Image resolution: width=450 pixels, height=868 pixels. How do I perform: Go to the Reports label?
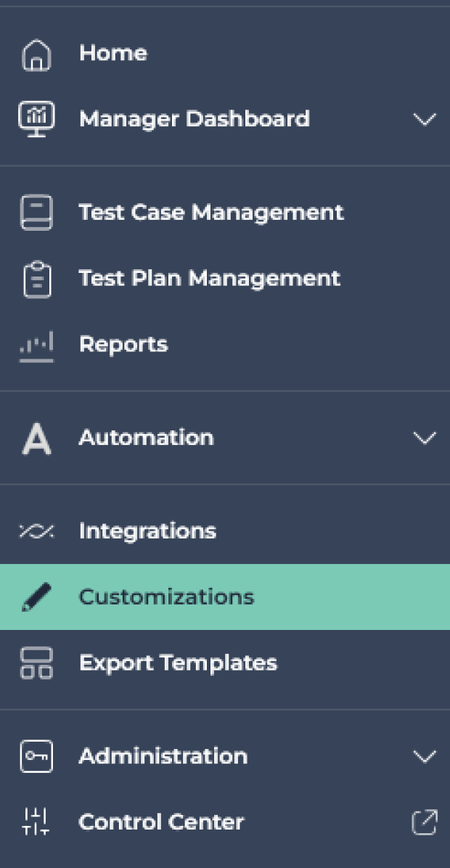pos(123,344)
